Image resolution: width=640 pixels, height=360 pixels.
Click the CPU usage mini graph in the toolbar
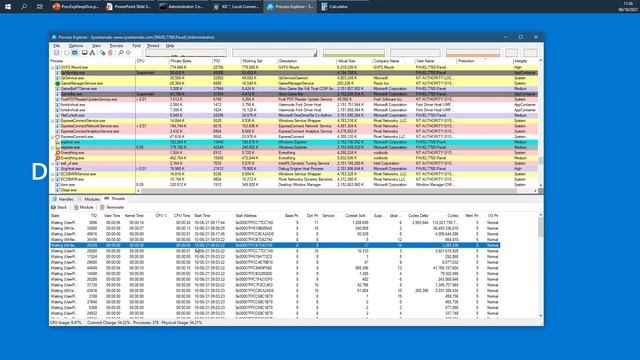click(186, 53)
